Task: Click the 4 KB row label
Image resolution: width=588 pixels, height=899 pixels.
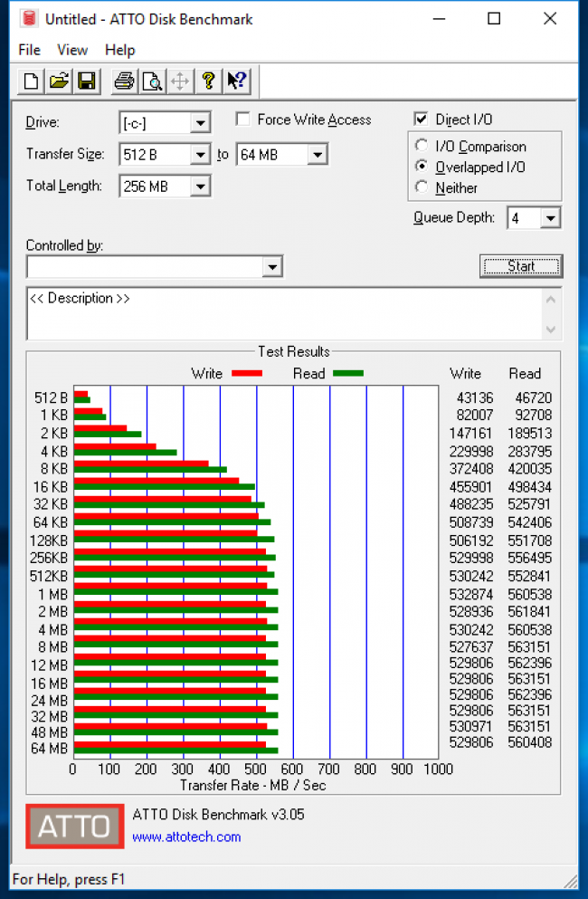Action: click(x=54, y=451)
